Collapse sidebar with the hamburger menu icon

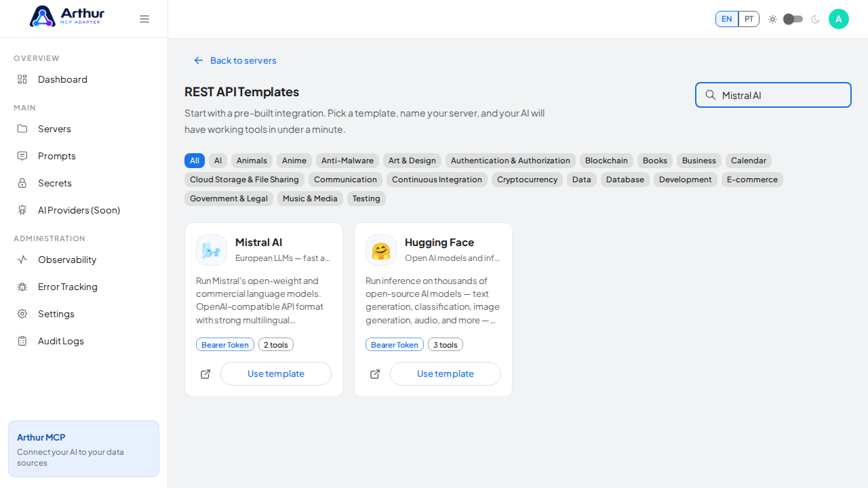[144, 19]
